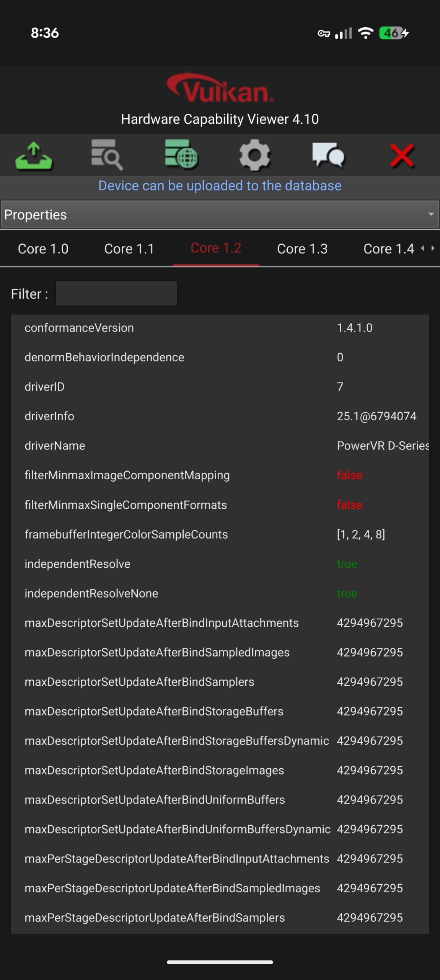Screen dimensions: 440x980
Task: Upload the device report to the database
Action: (34, 155)
